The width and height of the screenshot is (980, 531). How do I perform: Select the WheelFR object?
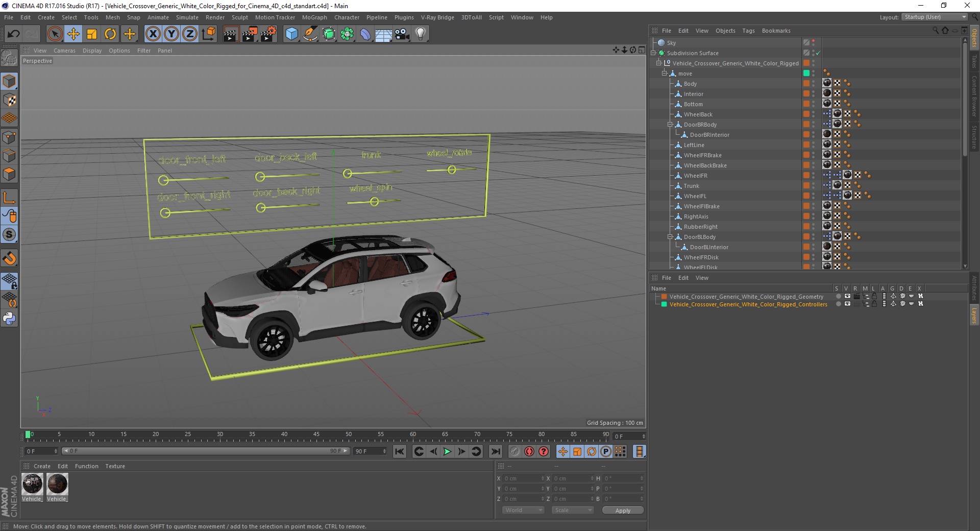pyautogui.click(x=695, y=176)
